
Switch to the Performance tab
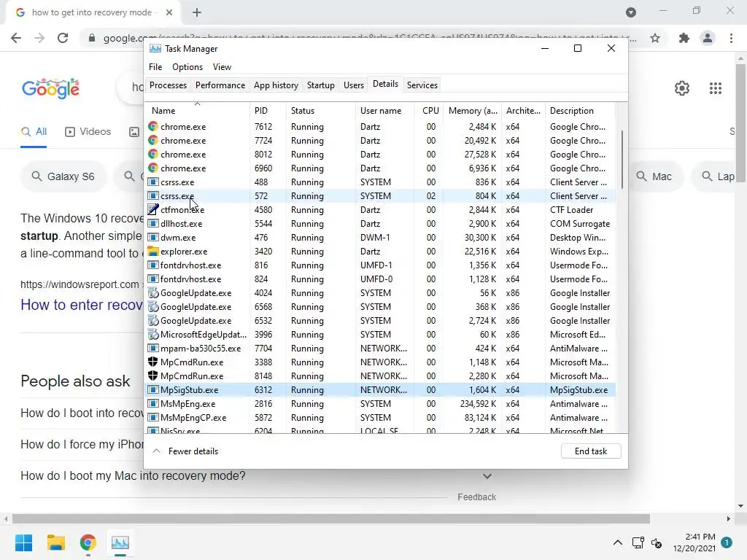tap(220, 85)
